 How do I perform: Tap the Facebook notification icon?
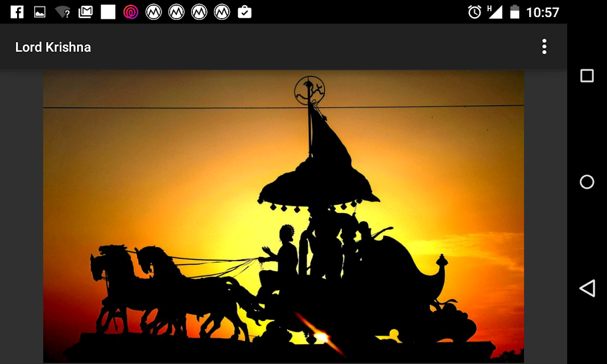(x=17, y=12)
